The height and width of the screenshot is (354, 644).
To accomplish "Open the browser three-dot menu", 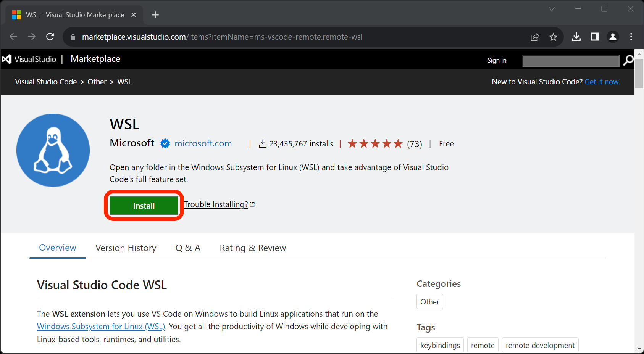I will tap(631, 37).
